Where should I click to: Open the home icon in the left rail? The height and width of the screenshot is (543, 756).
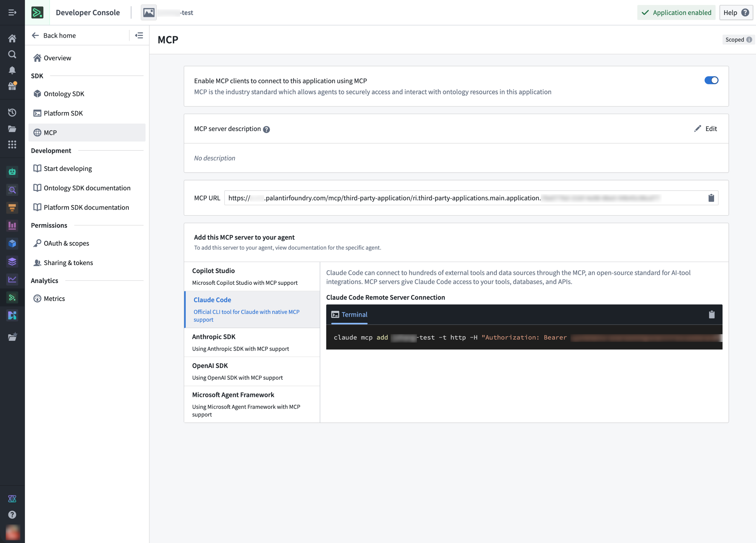click(x=12, y=38)
